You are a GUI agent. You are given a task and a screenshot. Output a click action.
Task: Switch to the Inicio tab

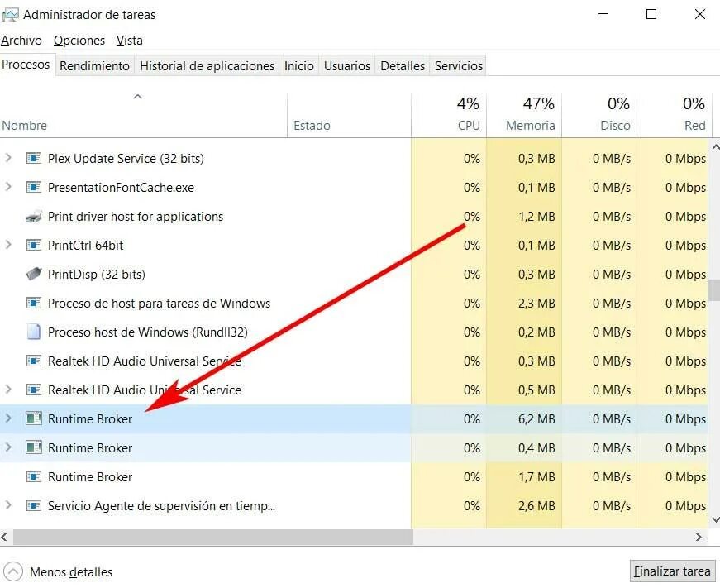(299, 65)
